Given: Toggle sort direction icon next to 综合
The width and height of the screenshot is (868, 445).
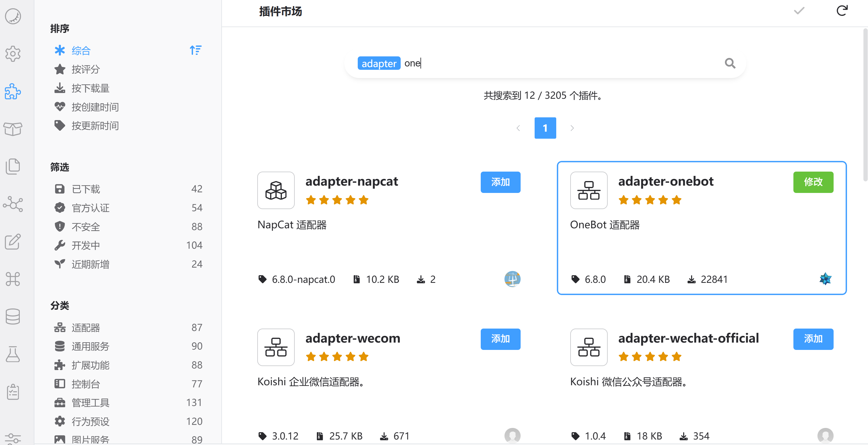Looking at the screenshot, I should click(195, 50).
